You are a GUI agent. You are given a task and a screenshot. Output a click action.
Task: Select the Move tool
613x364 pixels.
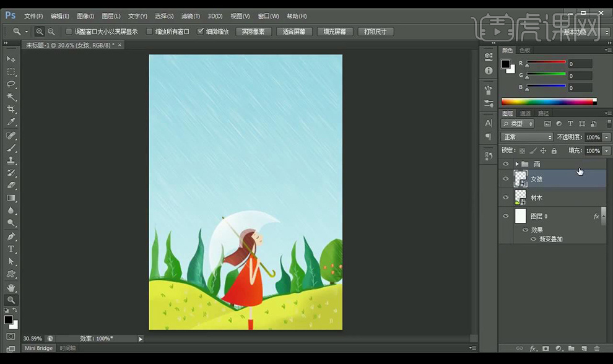point(11,59)
